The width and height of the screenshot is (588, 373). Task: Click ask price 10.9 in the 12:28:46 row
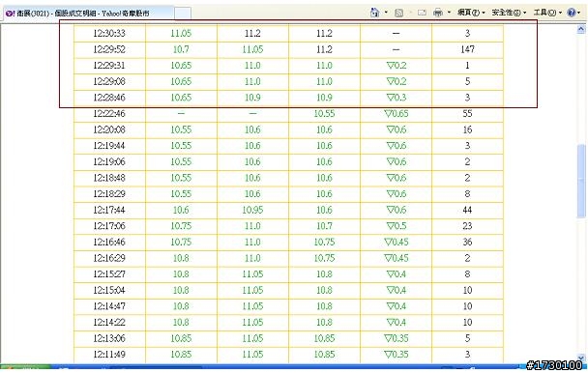click(252, 98)
